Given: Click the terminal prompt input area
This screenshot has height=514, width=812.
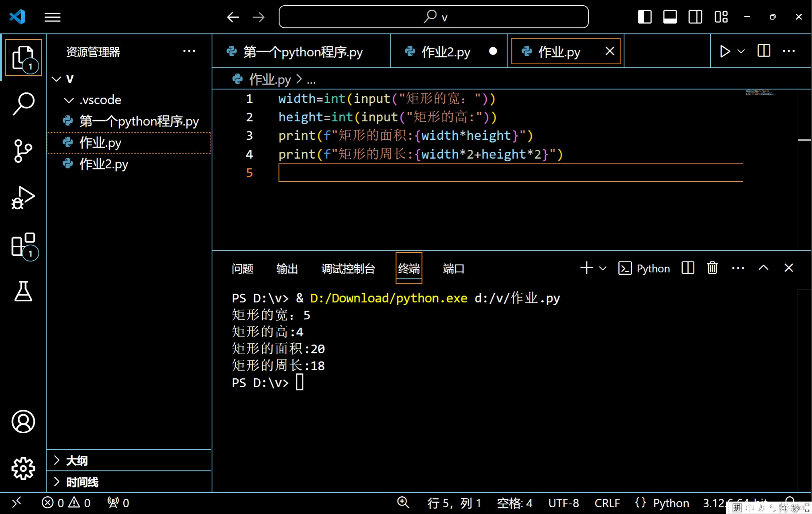Looking at the screenshot, I should pos(300,382).
